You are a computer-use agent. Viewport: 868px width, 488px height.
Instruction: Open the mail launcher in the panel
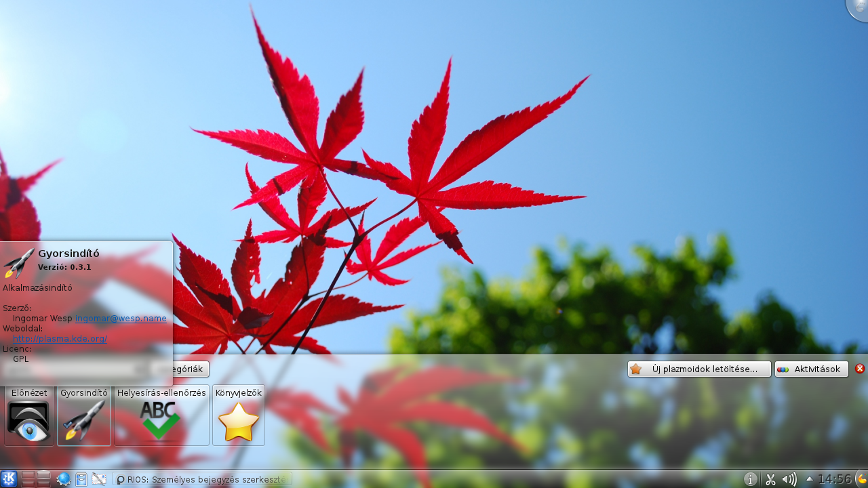click(99, 479)
